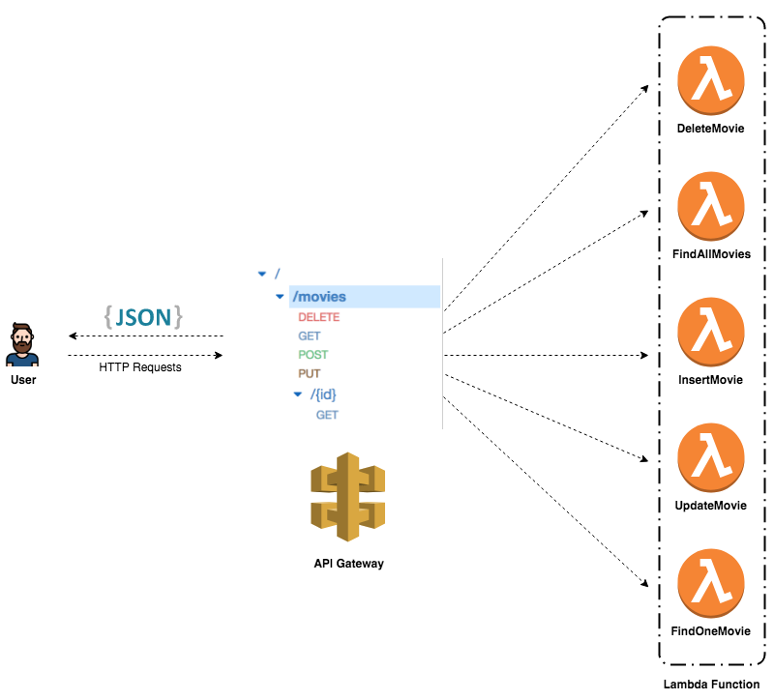Click the FindAllMovies label
Image resolution: width=774 pixels, height=700 pixels.
point(711,254)
